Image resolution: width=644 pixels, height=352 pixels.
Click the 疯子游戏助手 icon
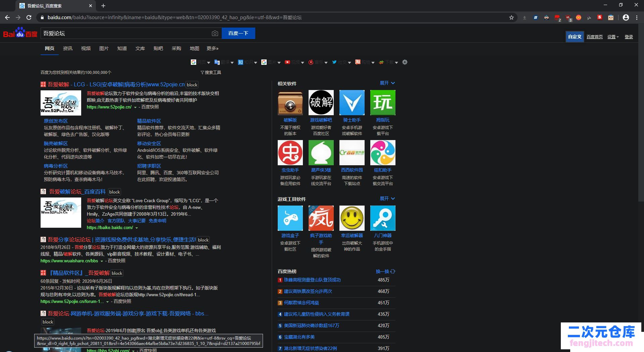(321, 218)
